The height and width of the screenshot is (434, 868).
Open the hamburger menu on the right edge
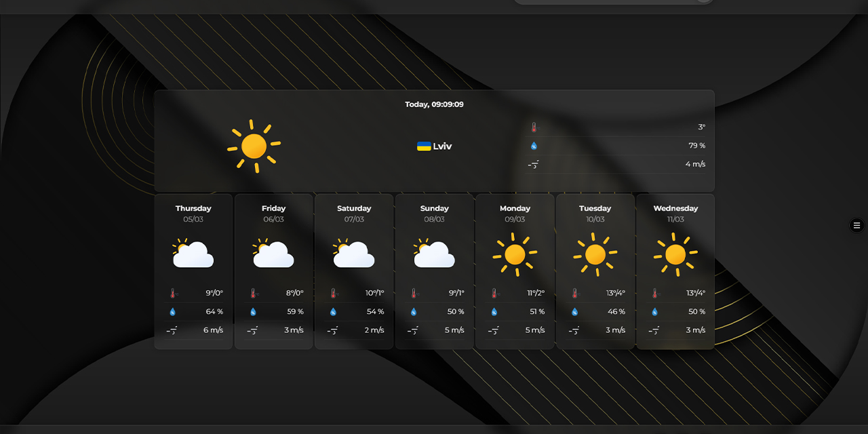[856, 225]
